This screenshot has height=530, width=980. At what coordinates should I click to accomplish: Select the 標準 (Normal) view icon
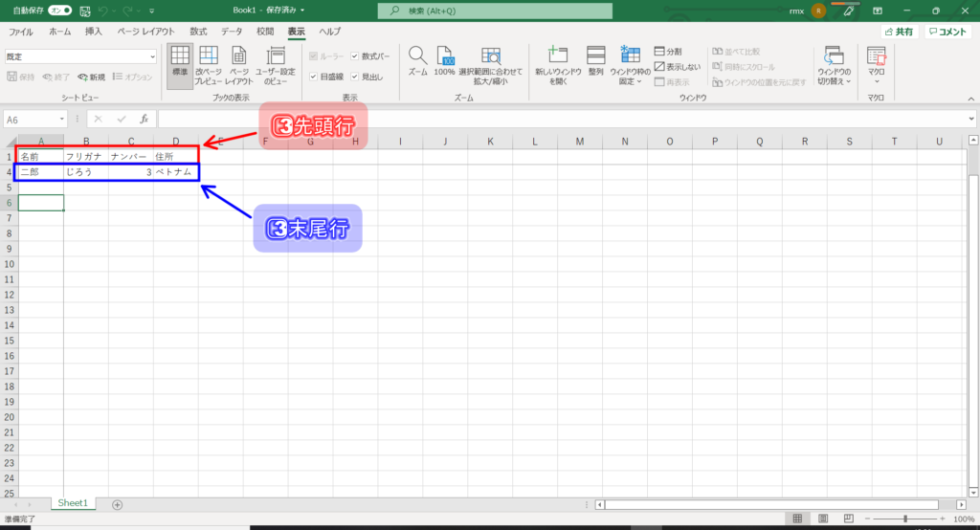click(179, 65)
